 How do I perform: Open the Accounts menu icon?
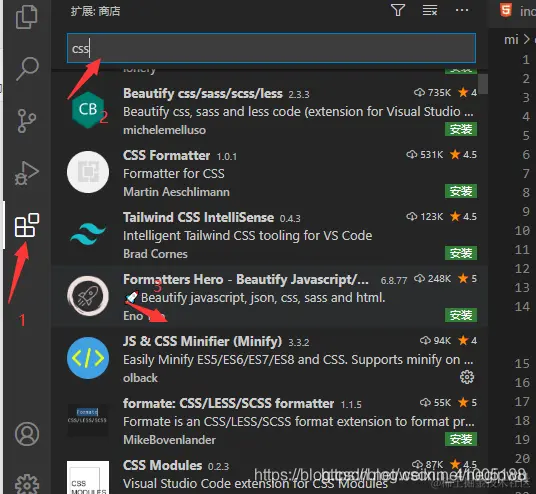pyautogui.click(x=27, y=434)
